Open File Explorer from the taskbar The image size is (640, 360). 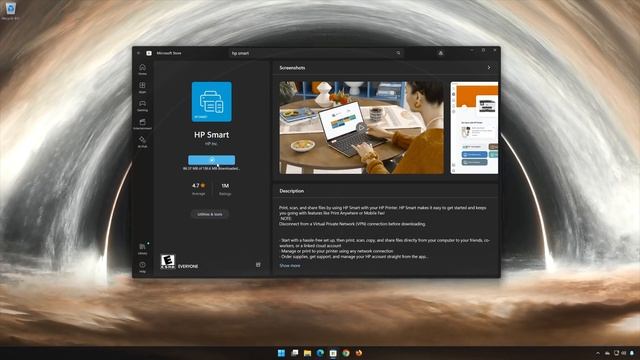[x=307, y=353]
